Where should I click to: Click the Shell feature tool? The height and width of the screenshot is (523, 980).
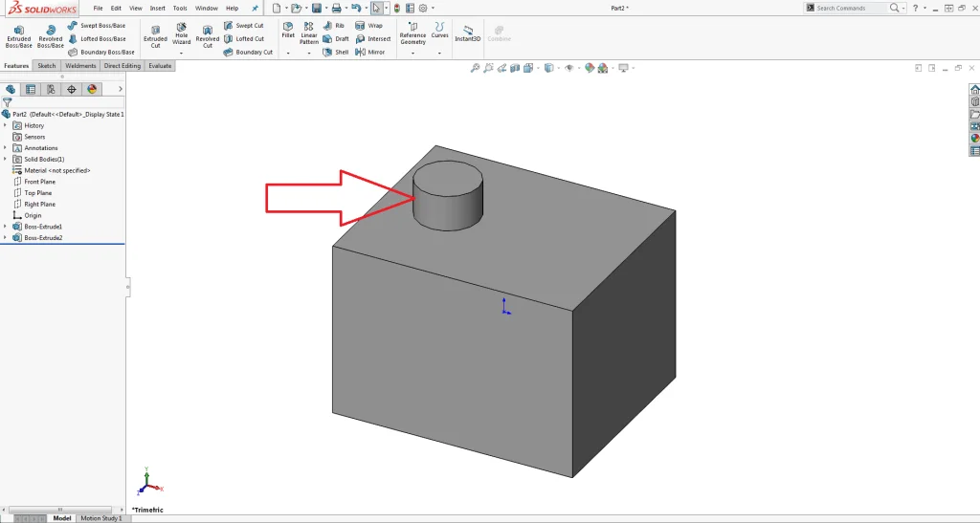336,53
